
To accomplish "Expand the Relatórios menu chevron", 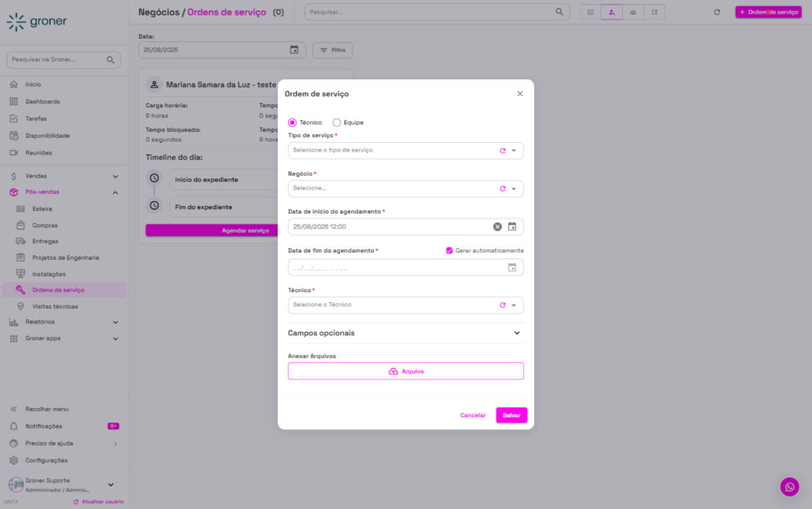I will coord(115,322).
